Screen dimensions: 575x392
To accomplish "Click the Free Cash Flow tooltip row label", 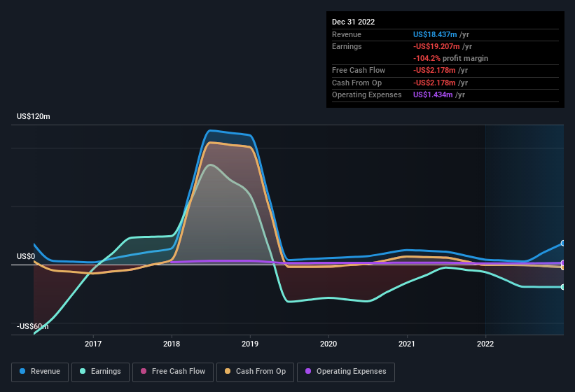I will coord(359,70).
